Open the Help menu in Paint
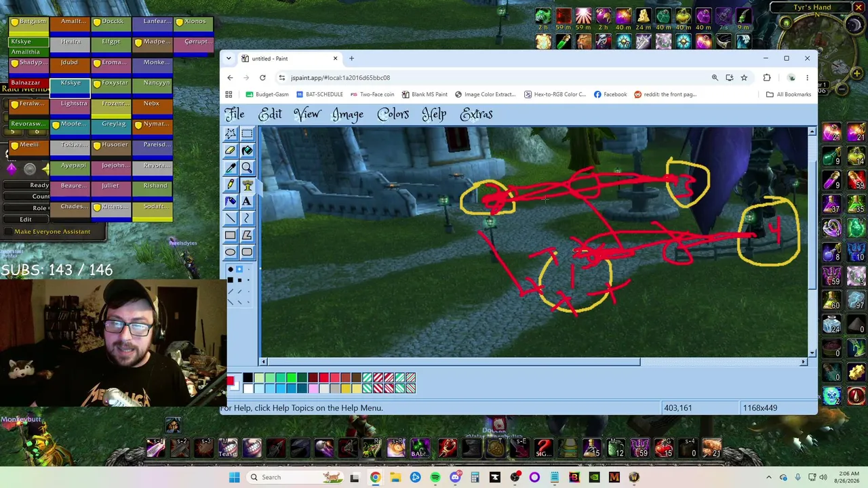 tap(434, 114)
